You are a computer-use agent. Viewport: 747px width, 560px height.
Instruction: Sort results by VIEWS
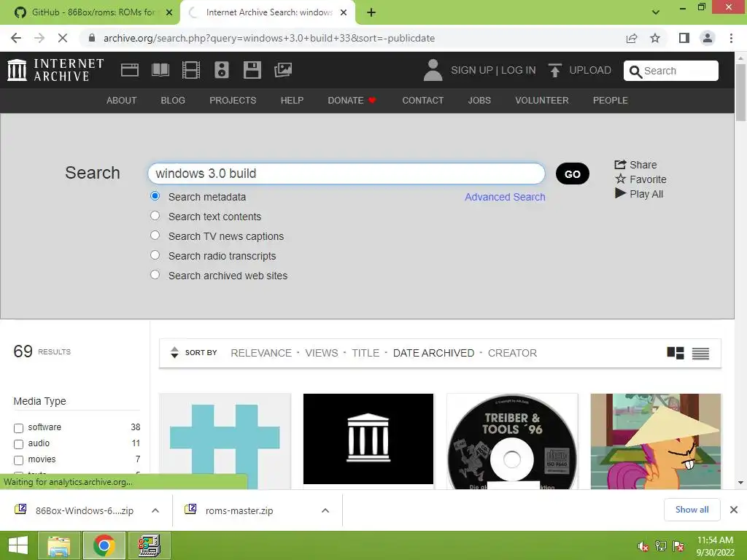tap(322, 353)
